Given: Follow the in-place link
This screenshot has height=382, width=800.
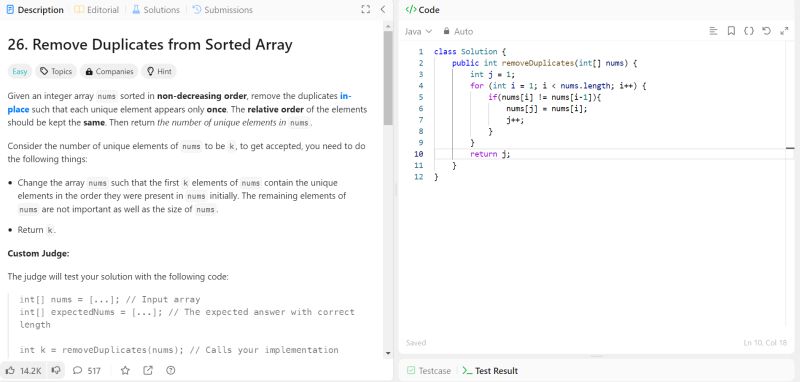Looking at the screenshot, I should (x=345, y=96).
